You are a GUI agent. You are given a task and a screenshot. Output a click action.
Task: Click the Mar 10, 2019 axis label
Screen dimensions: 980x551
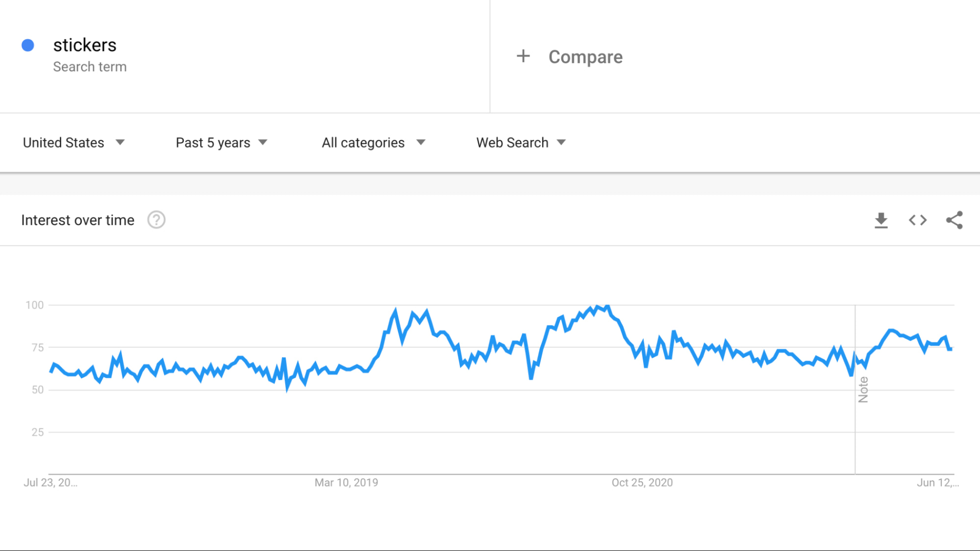(346, 483)
